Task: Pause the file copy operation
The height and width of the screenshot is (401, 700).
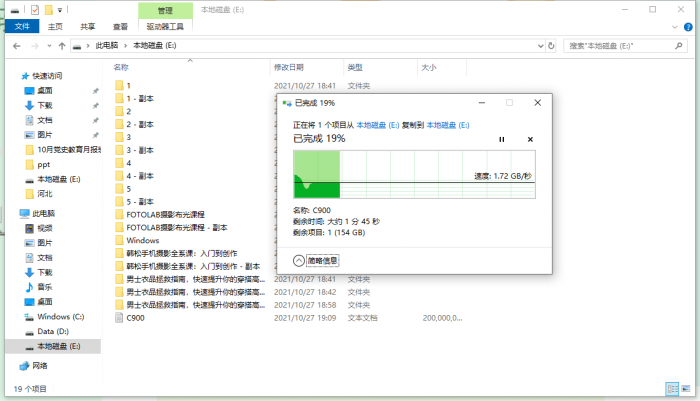Action: pyautogui.click(x=502, y=139)
